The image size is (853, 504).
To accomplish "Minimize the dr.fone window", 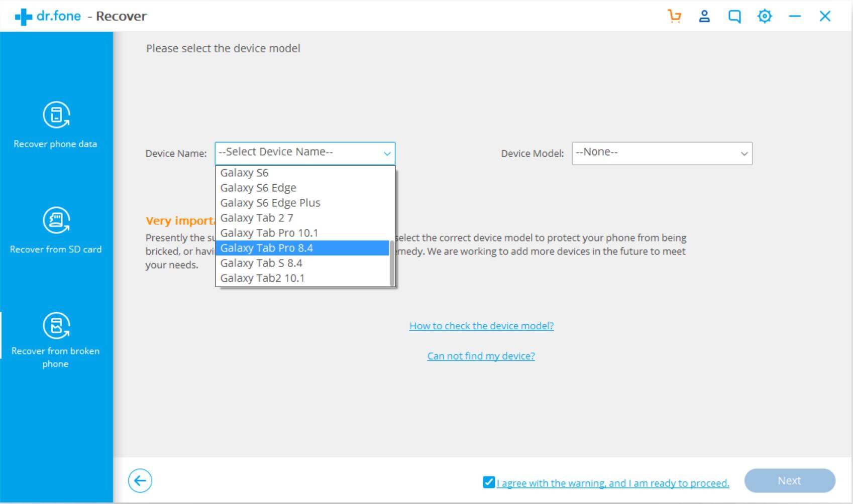I will 795,16.
